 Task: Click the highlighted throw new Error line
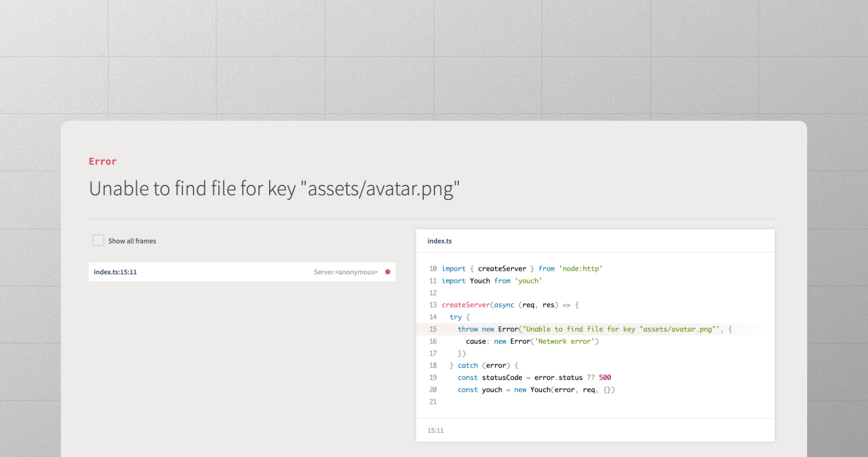[588, 329]
